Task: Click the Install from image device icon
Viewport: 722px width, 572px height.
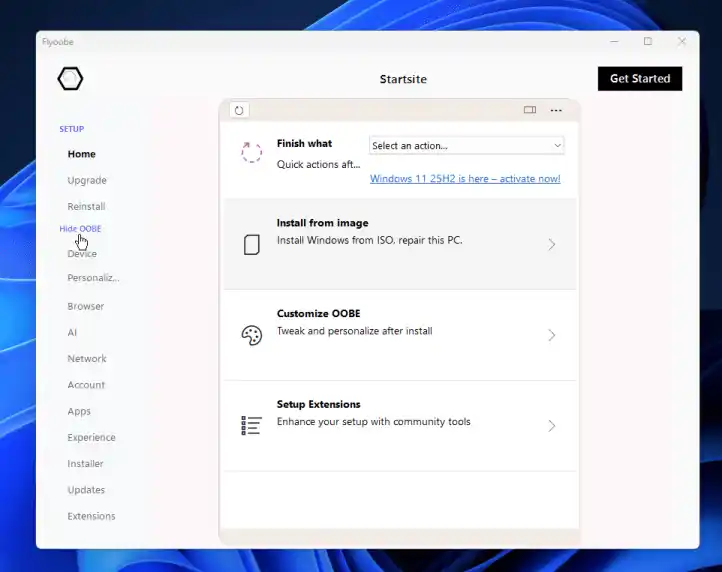Action: pos(252,244)
